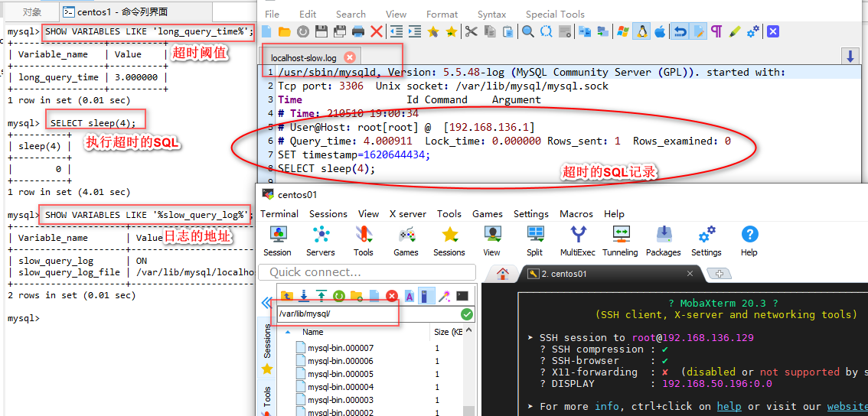Click the website link in the terminal

pos(847,407)
